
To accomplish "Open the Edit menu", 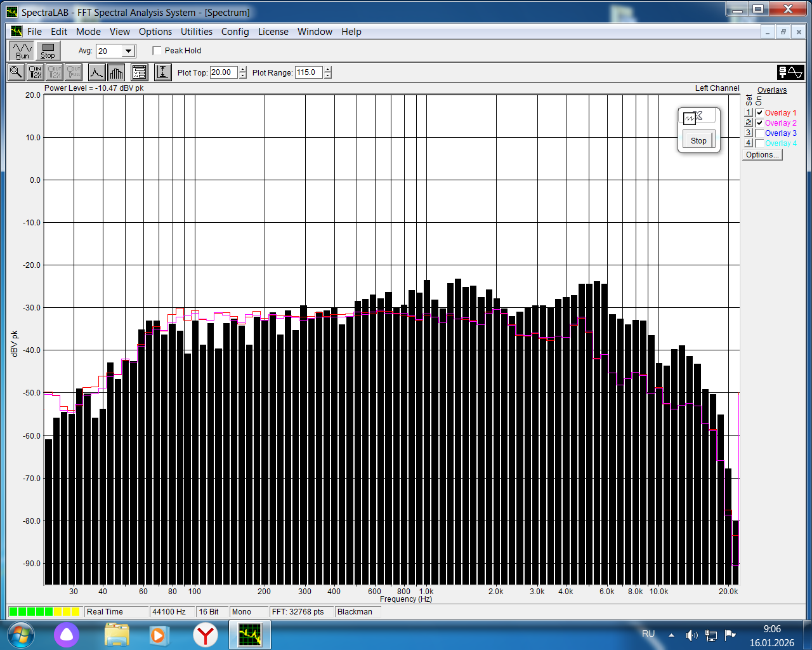I will [x=59, y=32].
